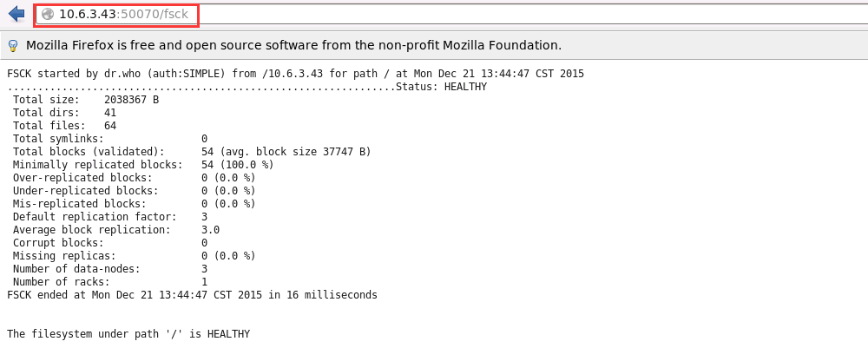Click the 'Total files' line

(x=65, y=126)
